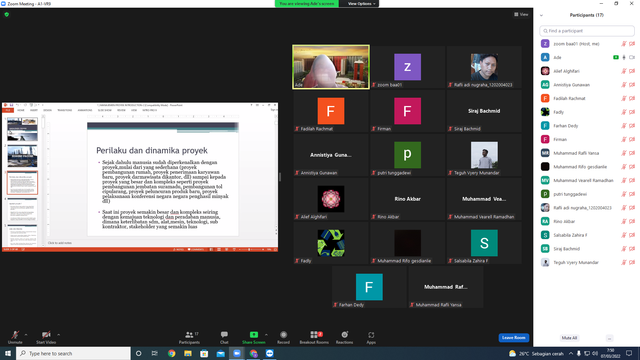Image resolution: width=640 pixels, height=360 pixels.
Task: Select Salsabila Zahira F in participants list
Action: tap(587, 235)
